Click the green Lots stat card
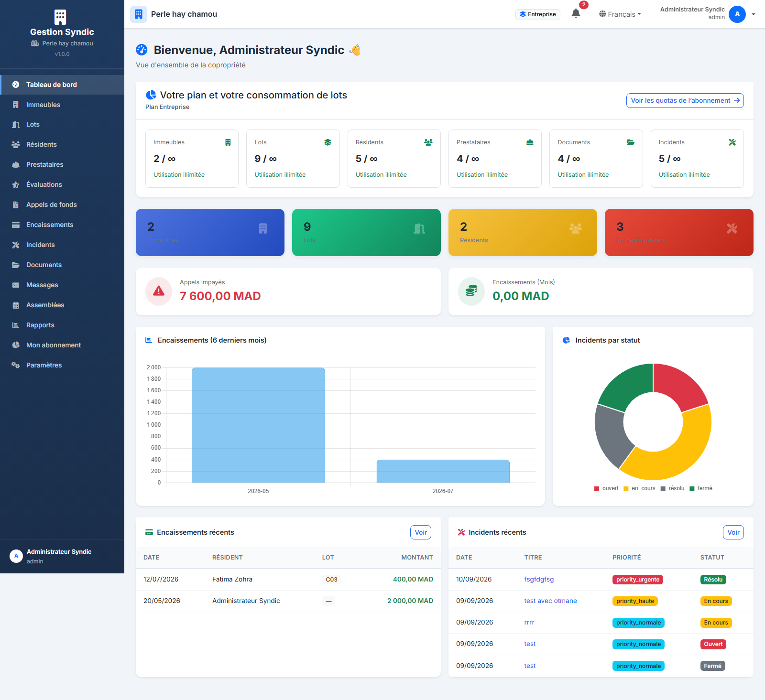This screenshot has height=700, width=765. point(366,232)
